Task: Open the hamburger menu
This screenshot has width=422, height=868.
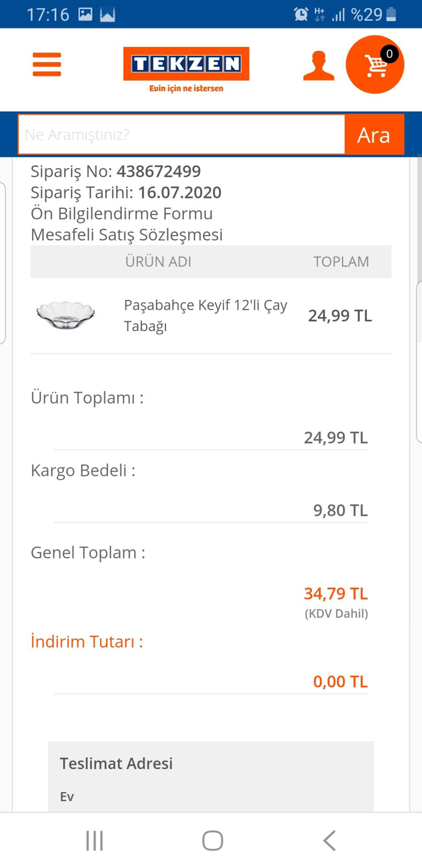Action: click(x=47, y=64)
